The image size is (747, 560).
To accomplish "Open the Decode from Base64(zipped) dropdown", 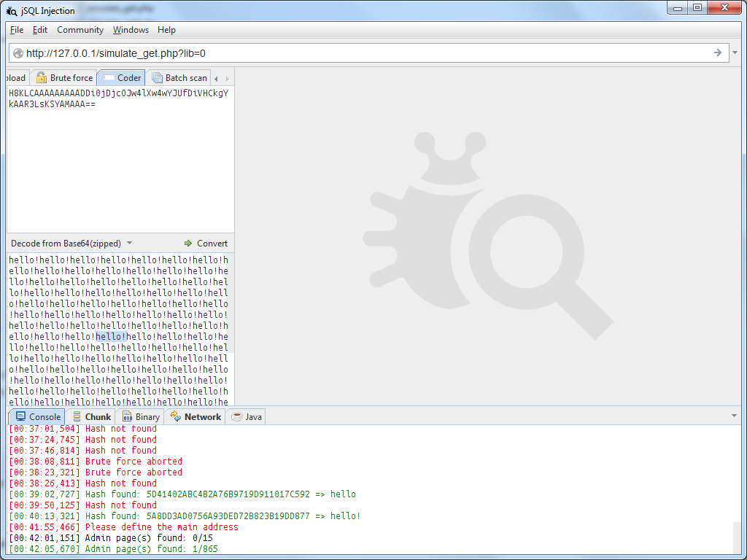I will coord(71,244).
